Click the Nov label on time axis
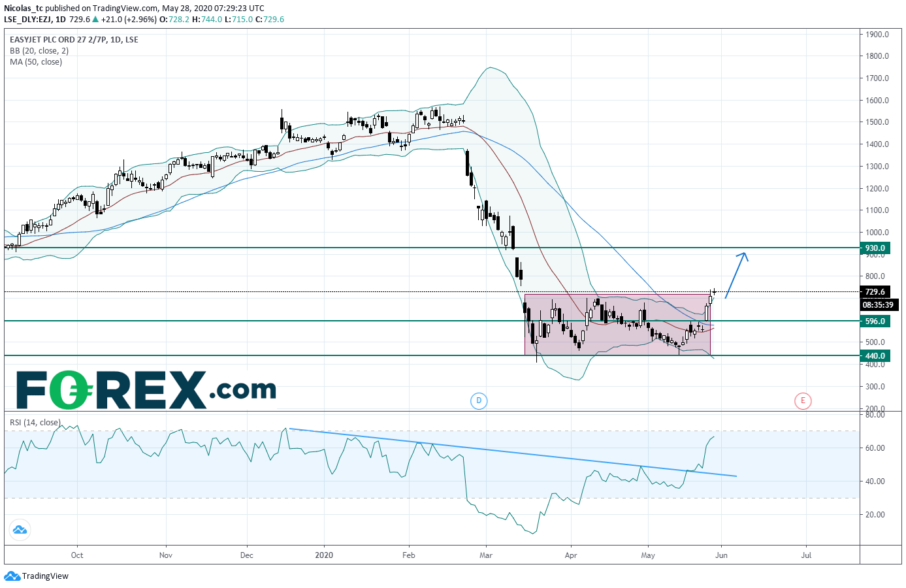Screen dimensions: 906x588 pyautogui.click(x=166, y=555)
